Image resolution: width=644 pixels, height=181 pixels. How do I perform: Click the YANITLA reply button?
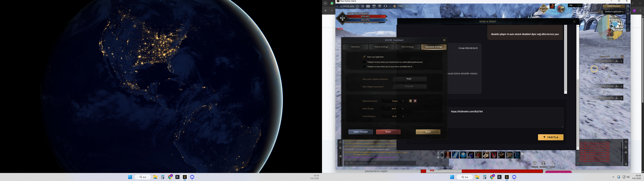coord(550,137)
